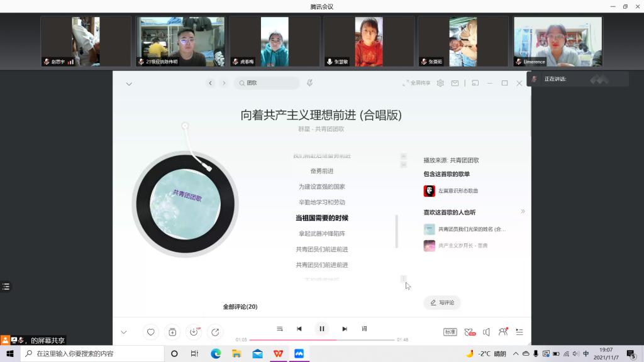Open settings gear in music player

[x=440, y=83]
